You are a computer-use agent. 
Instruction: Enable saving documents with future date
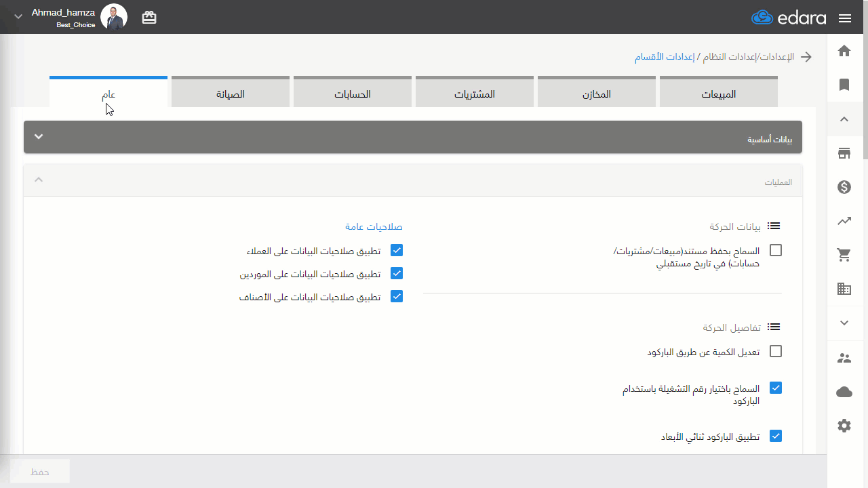[776, 250]
